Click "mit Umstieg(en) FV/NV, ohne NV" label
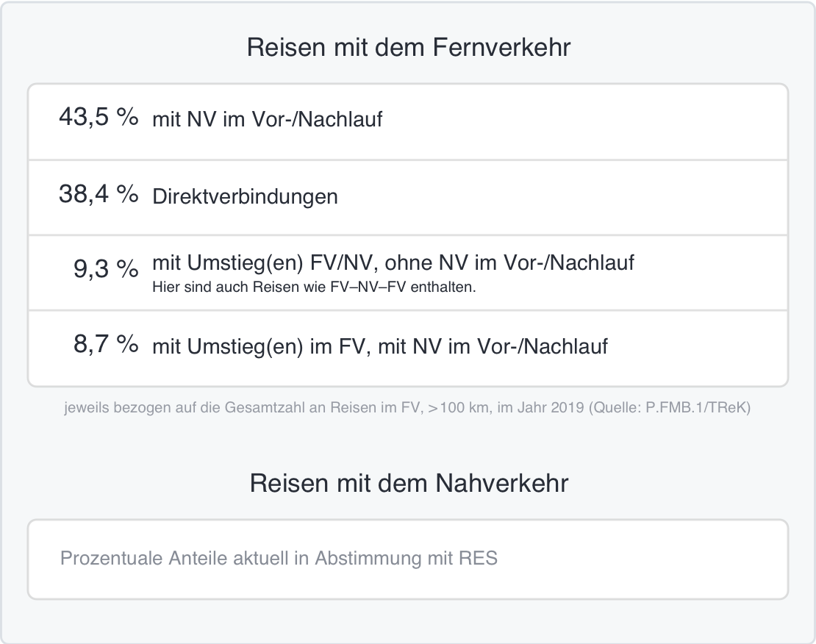Image resolution: width=816 pixels, height=644 pixels. coord(393,262)
